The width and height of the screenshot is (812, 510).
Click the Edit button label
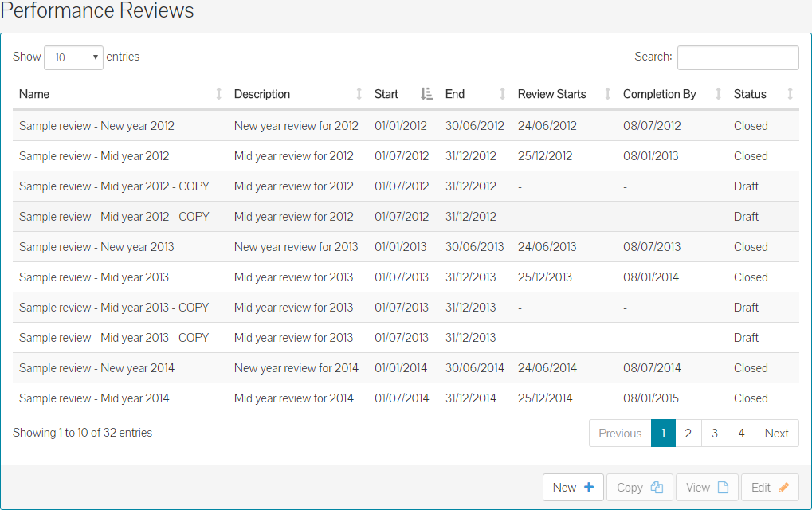click(761, 487)
